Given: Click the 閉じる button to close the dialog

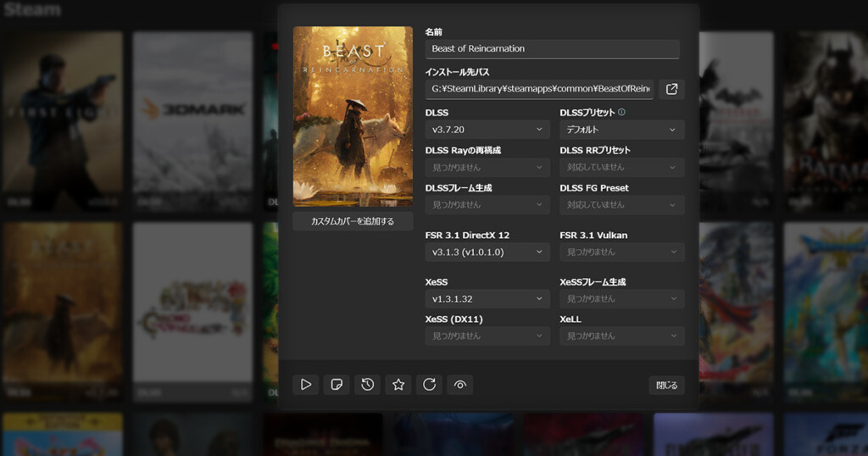Looking at the screenshot, I should tap(666, 385).
